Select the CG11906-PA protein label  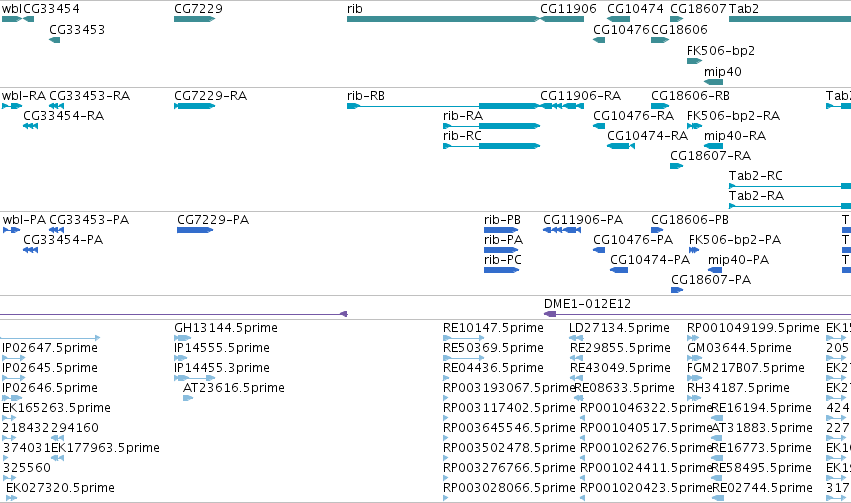click(583, 220)
